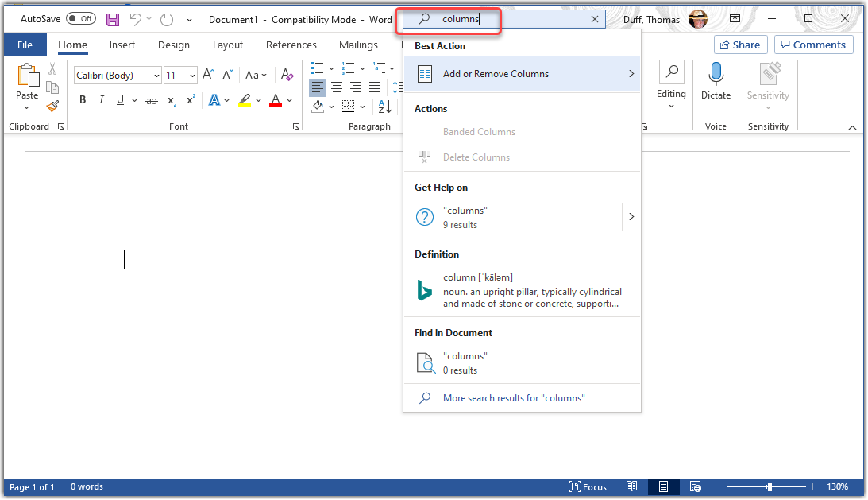Select the Center alignment icon
Screen dimensions: 868x500
337,87
